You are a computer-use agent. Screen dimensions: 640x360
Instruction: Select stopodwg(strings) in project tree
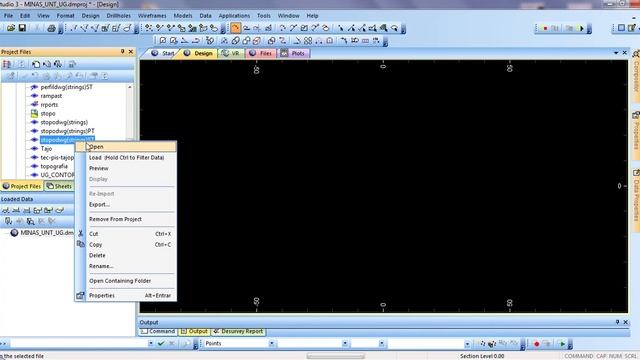64,122
